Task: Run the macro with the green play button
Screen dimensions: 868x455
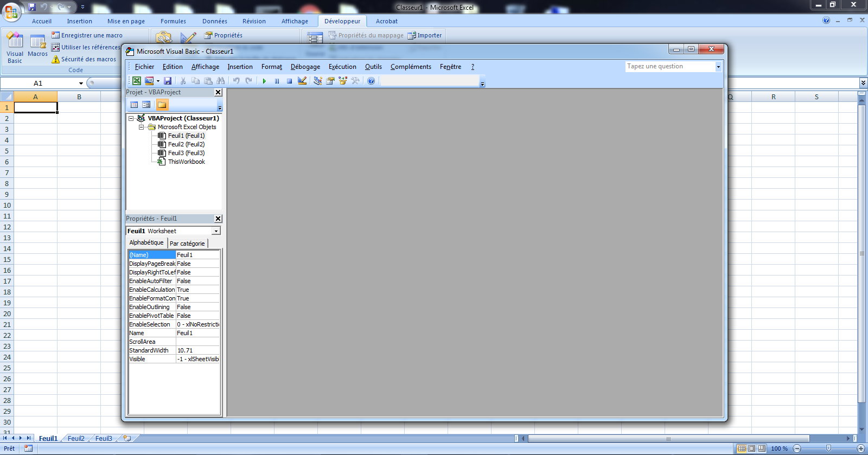Action: click(264, 81)
